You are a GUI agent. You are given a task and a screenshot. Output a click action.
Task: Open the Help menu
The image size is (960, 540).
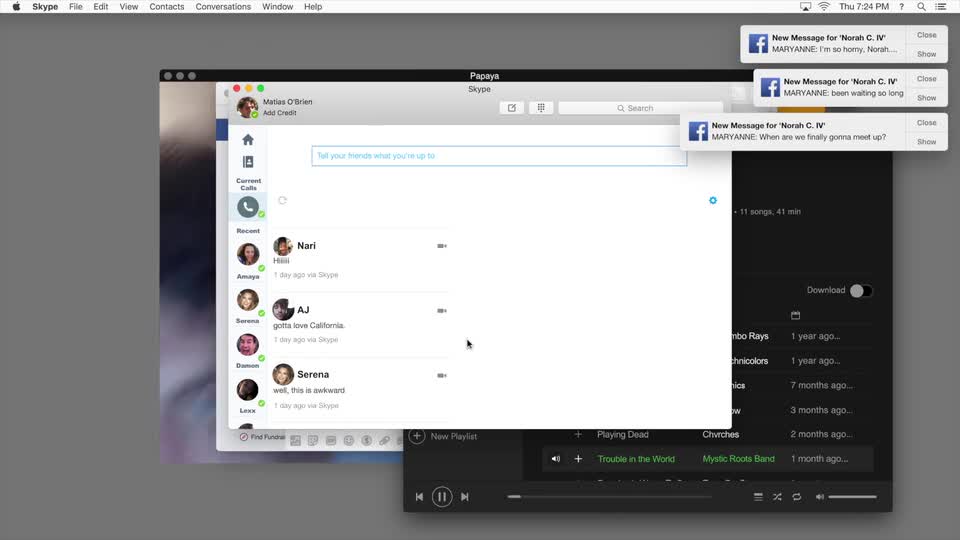click(x=313, y=7)
